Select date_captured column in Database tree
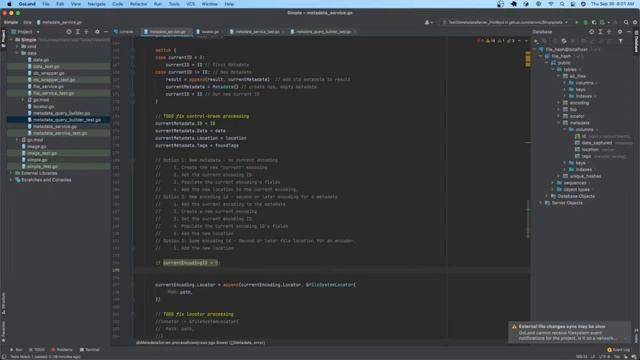 [x=596, y=143]
